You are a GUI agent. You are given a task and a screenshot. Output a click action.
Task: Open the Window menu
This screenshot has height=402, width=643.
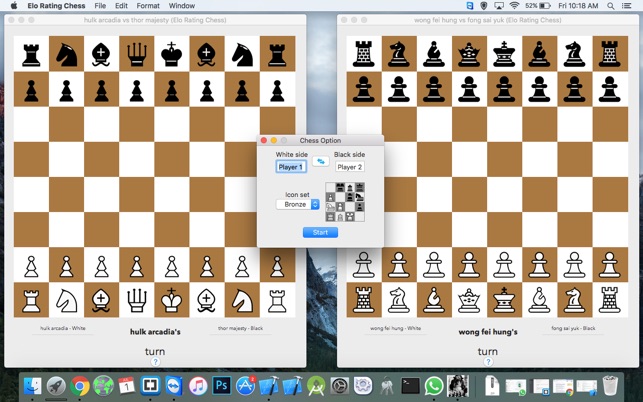click(182, 6)
